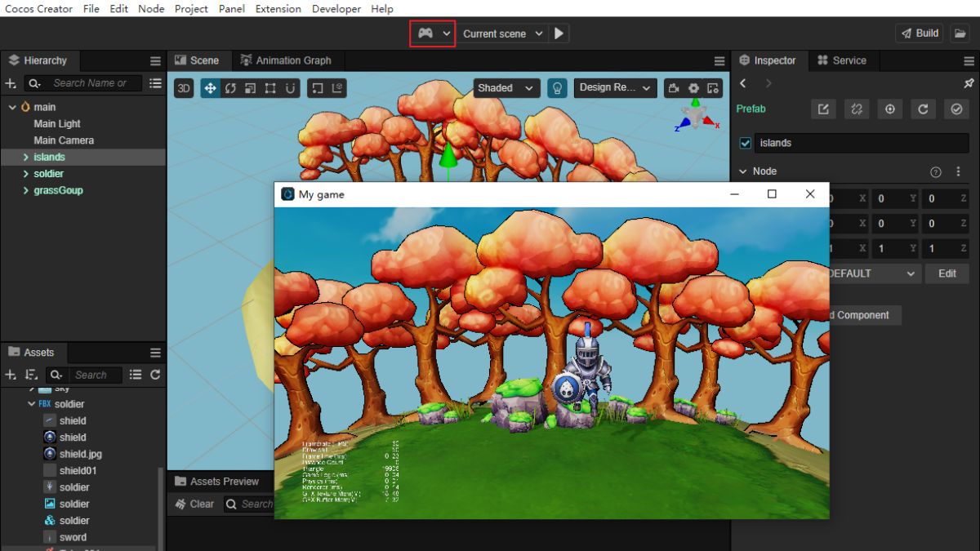Screen dimensions: 980x551
Task: Uncheck the islands node active checkbox
Action: tap(745, 143)
